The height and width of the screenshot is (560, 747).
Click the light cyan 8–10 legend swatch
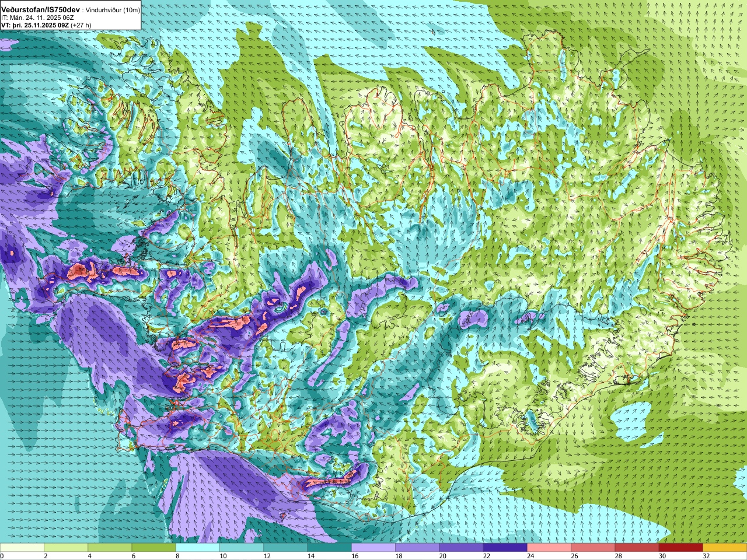coord(198,548)
